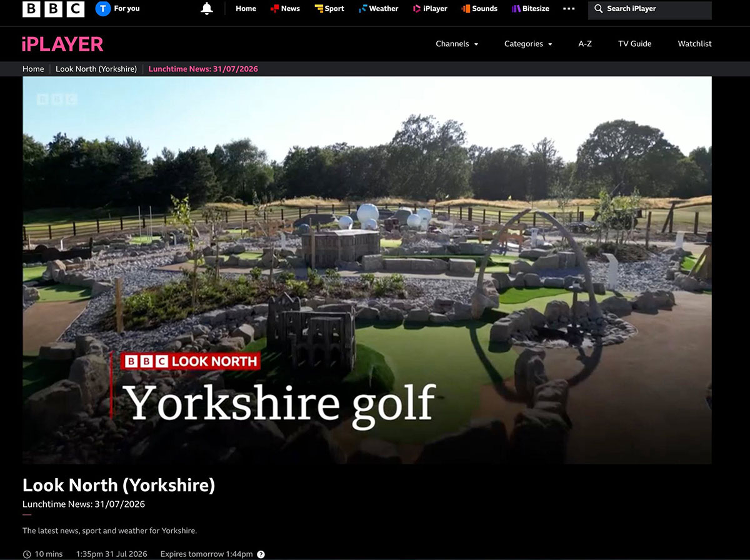Open the TV Guide
Viewport: 750px width, 560px height.
pos(634,44)
